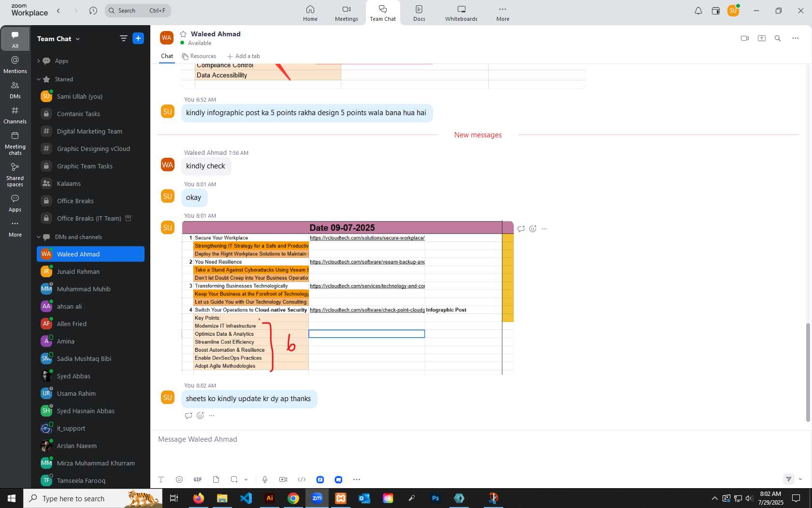Screen dimensions: 812x508
Task: Open the GIF picker
Action: tap(198, 479)
